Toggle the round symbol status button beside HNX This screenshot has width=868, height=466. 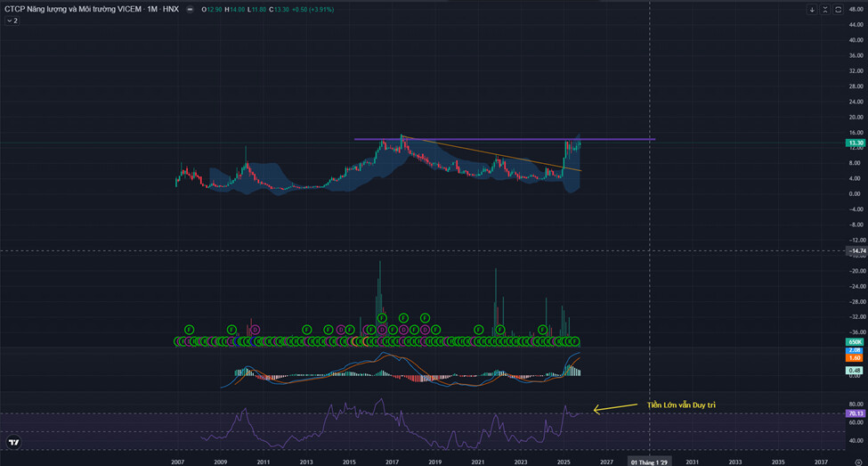coord(196,10)
